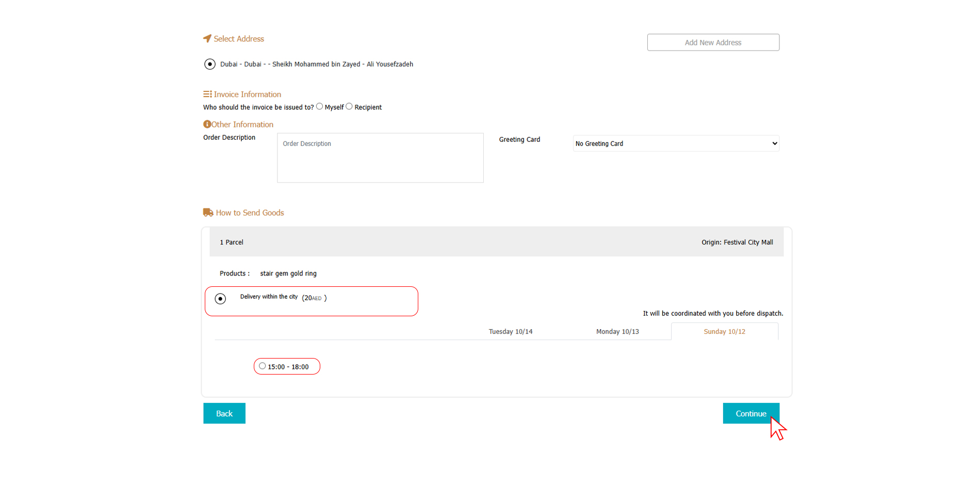Click the stair gem gold ring product name
980x487 pixels.
click(288, 273)
